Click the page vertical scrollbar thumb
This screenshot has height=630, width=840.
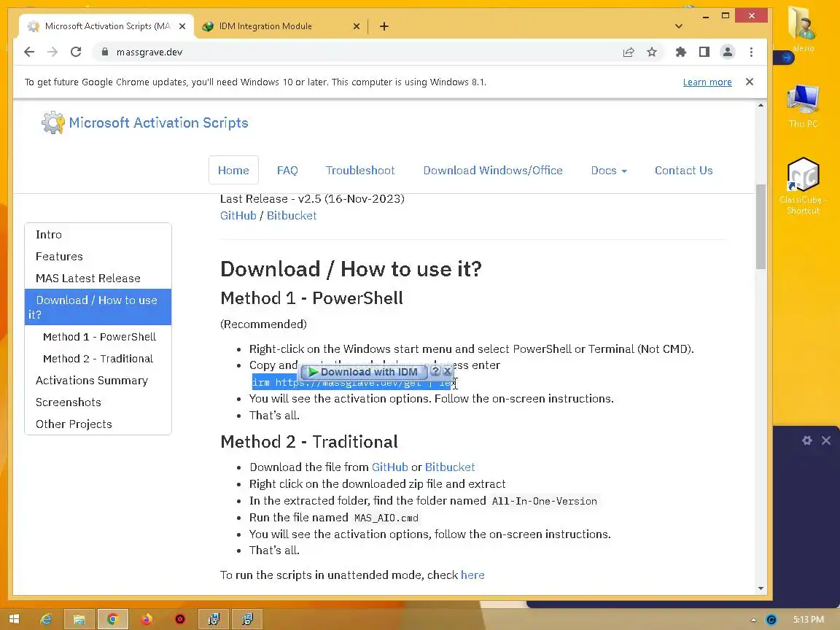pos(761,227)
